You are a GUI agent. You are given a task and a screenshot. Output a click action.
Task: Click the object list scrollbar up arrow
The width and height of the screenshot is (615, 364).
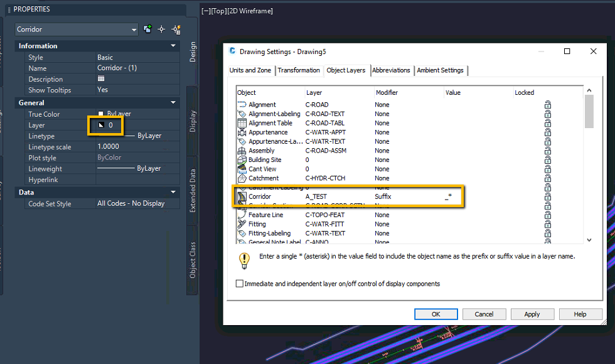click(589, 90)
